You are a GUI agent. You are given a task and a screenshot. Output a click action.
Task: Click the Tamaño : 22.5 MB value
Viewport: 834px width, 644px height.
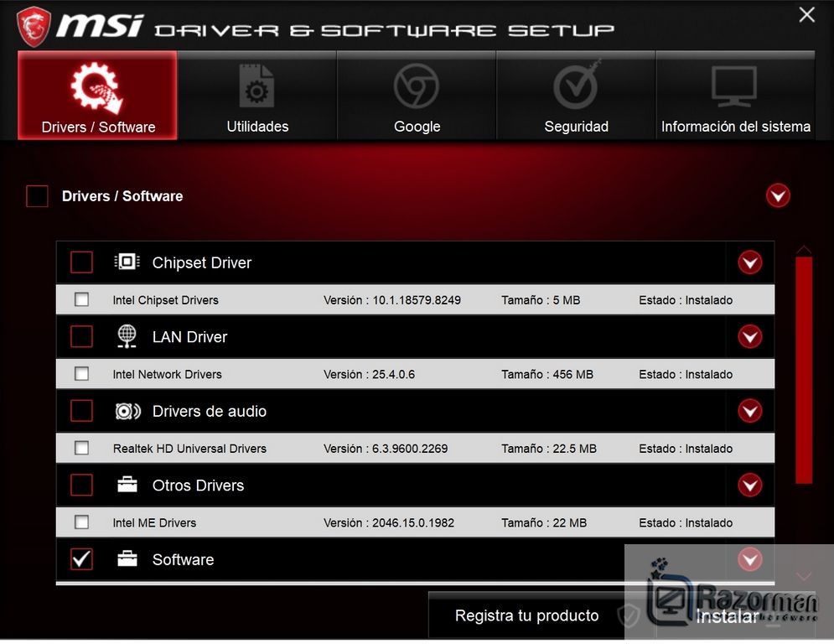549,449
